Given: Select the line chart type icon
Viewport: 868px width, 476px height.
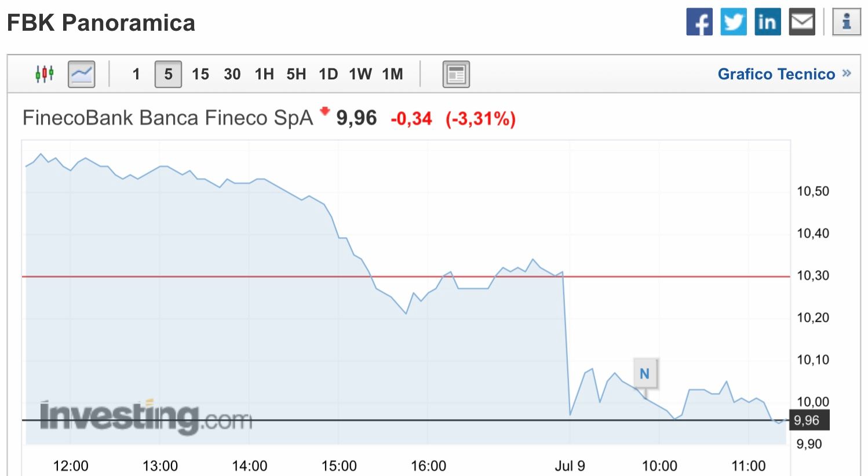Looking at the screenshot, I should [81, 74].
